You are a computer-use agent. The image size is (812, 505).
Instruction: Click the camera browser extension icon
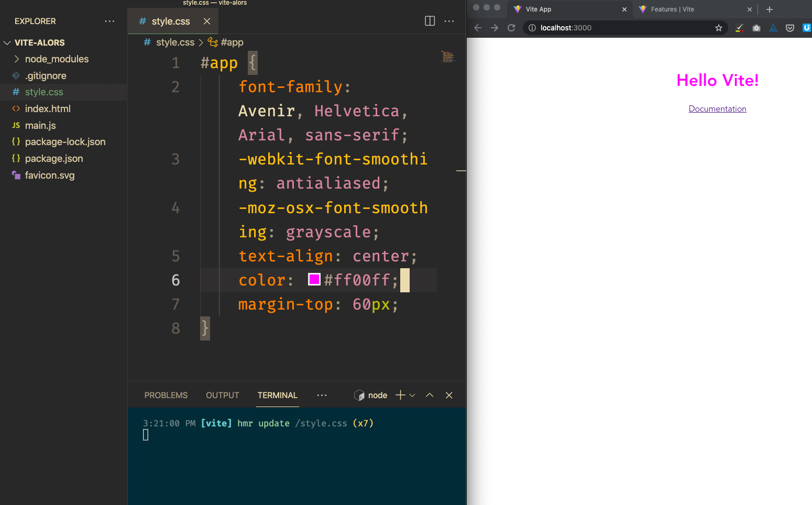(756, 28)
